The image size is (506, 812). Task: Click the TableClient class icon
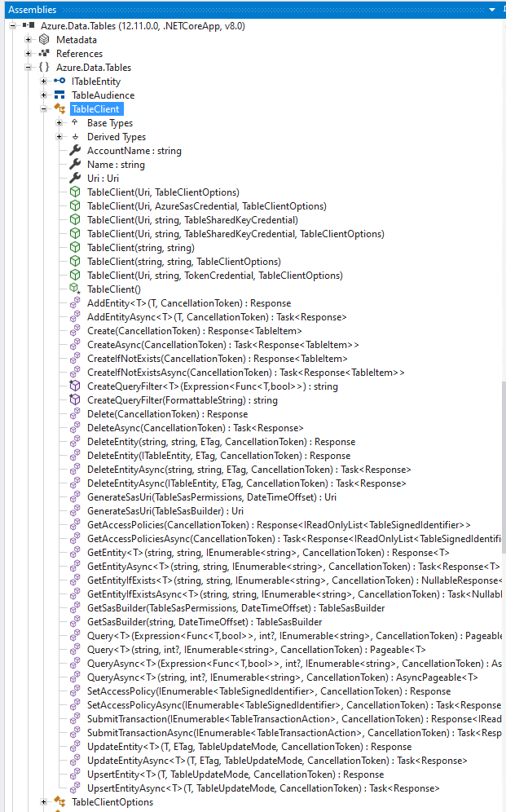click(59, 109)
